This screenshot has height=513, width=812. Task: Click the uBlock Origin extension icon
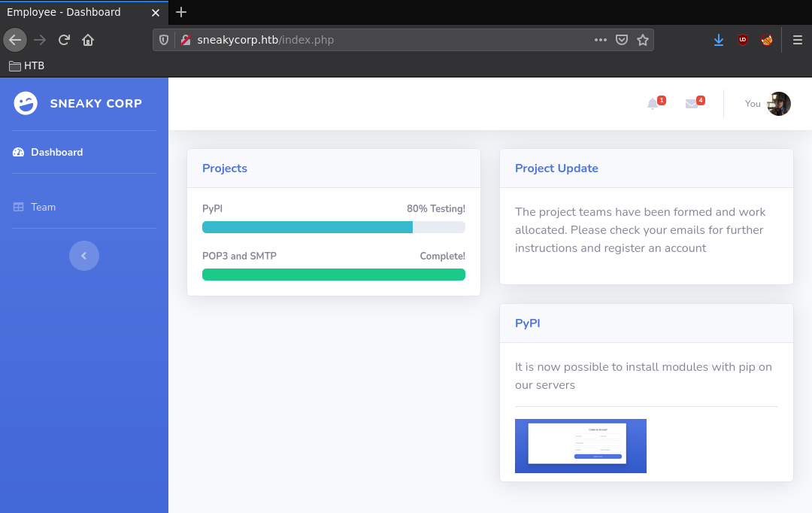[743, 40]
